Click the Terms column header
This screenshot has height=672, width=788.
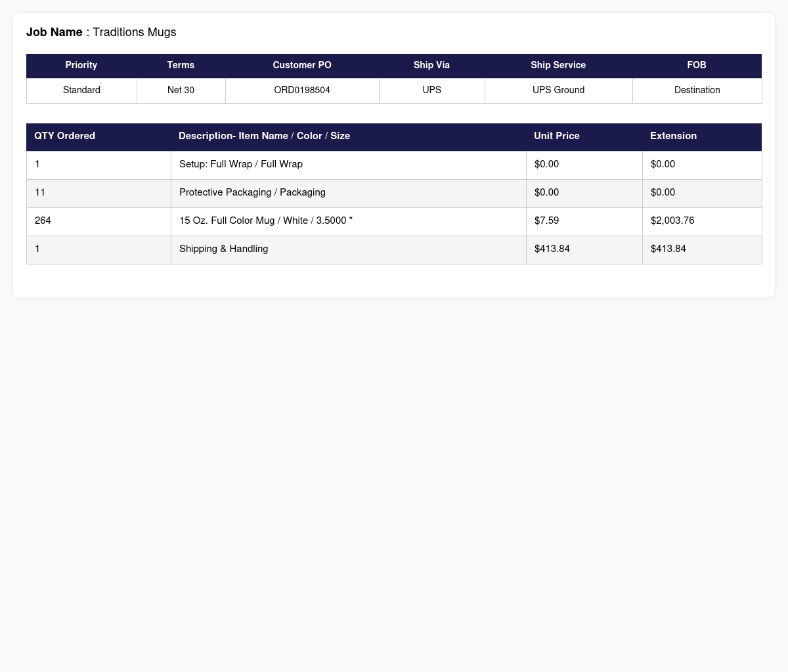[x=181, y=66]
